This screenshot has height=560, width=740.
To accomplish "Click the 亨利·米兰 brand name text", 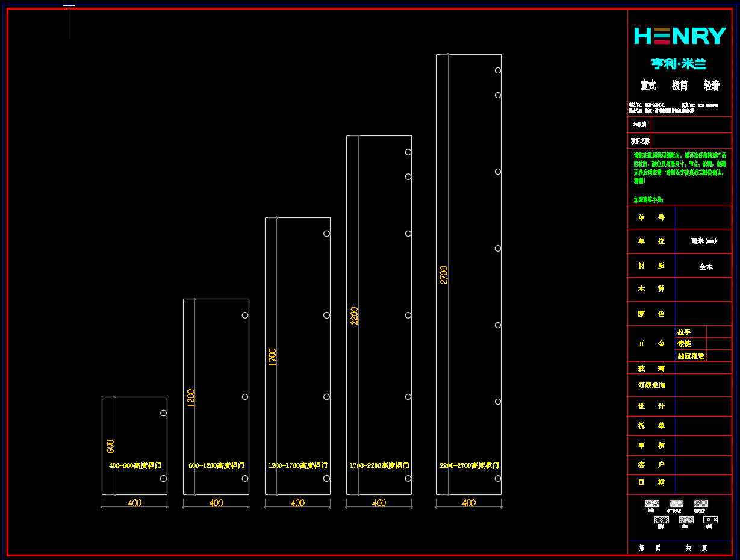I will pos(679,64).
